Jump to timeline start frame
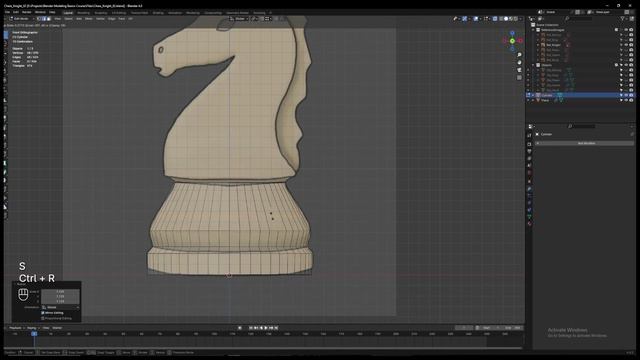Viewport: 640px width, 360px height. 251,328
